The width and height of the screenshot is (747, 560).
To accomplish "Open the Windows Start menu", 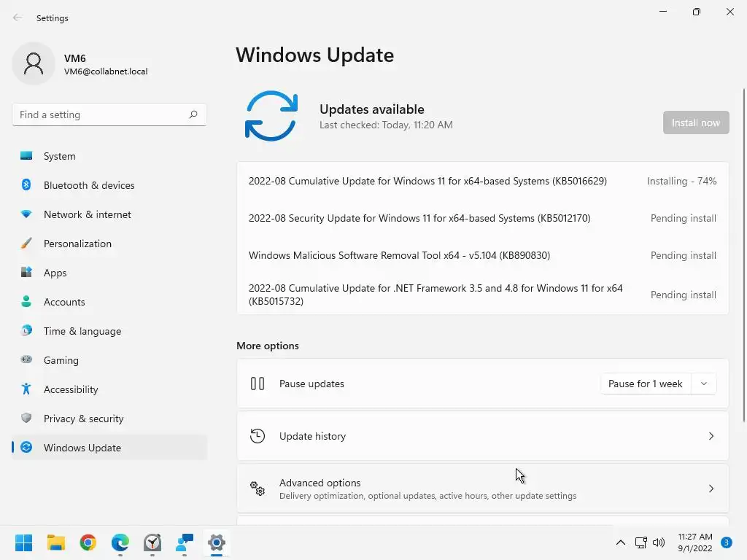I will tap(24, 542).
